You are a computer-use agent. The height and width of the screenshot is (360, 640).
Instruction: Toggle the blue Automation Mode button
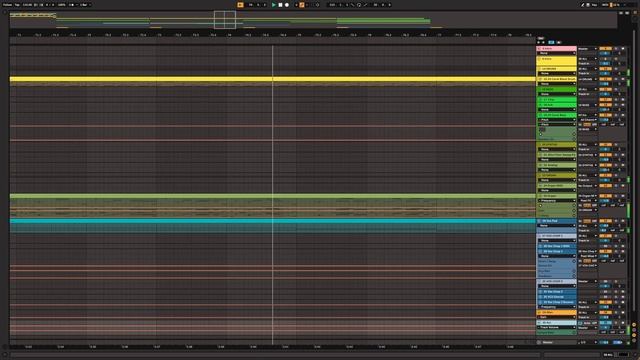551,42
